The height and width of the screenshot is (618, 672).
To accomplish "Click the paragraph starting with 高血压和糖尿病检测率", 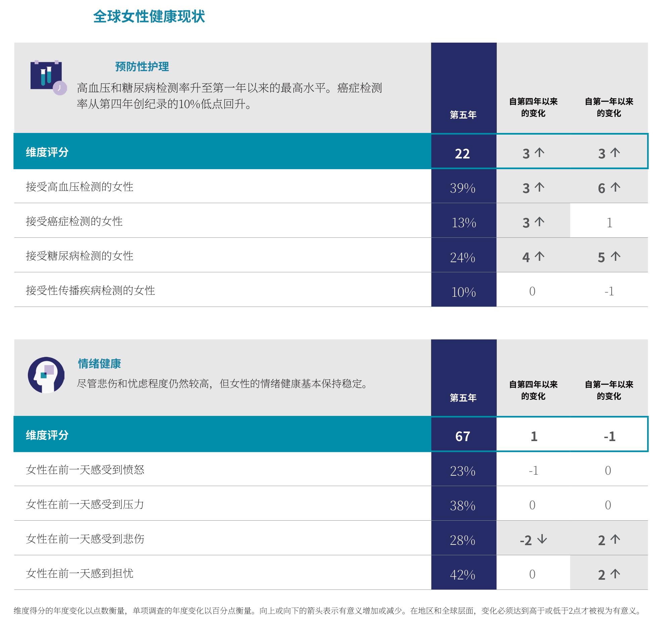I will point(230,96).
